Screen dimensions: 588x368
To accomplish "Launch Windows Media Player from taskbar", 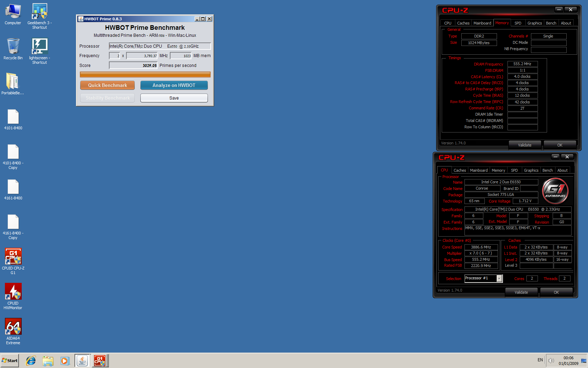I will click(65, 361).
